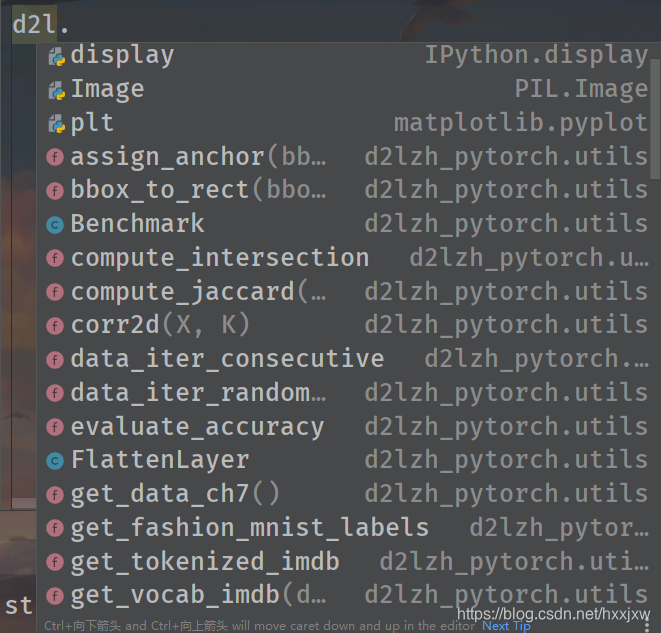Viewport: 661px width, 633px height.
Task: Click the function icon beside data_iter_random
Action: point(55,394)
